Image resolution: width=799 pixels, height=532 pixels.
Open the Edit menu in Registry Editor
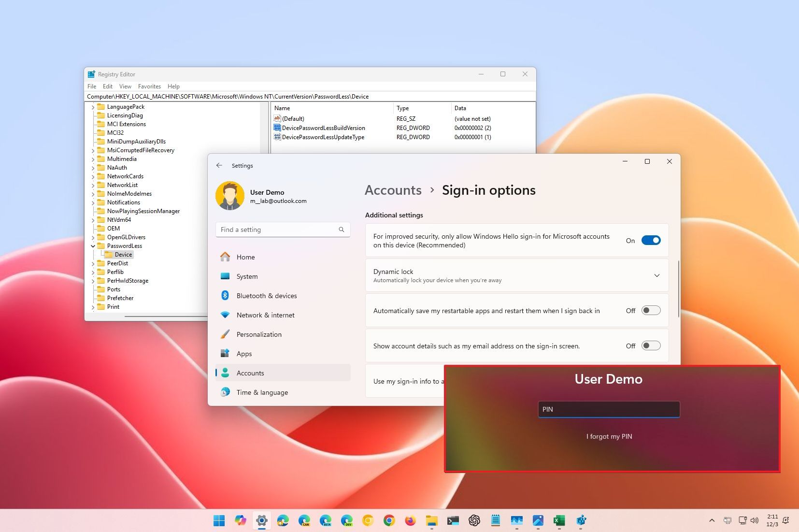[108, 86]
